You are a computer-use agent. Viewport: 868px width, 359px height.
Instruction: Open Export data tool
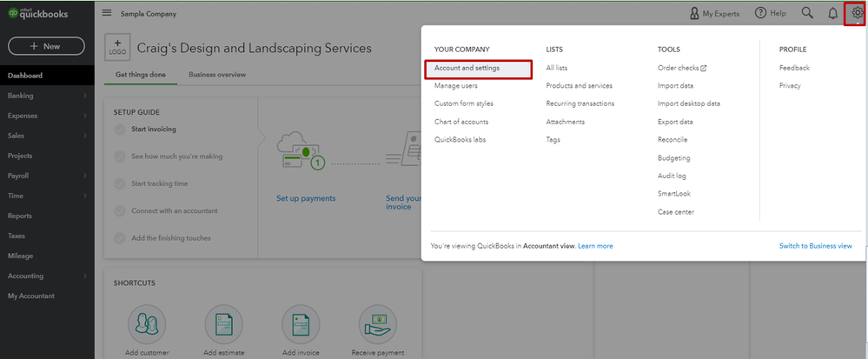point(675,122)
